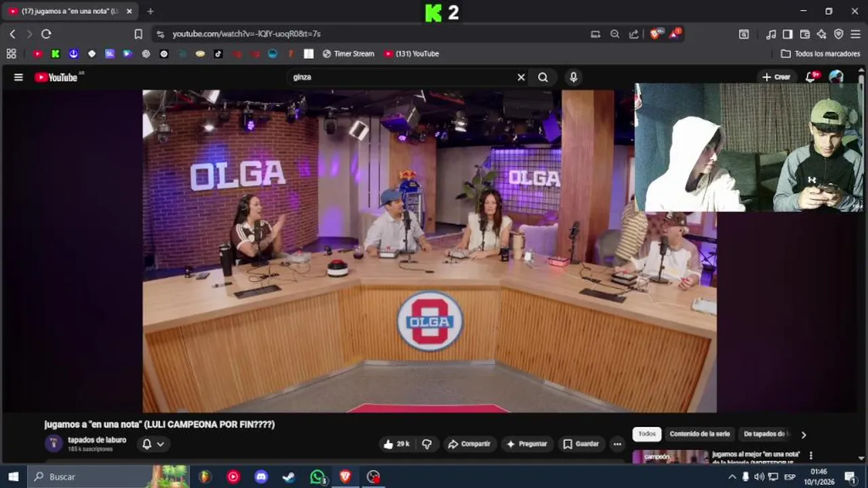Open the Todos los marcadores folder
Viewport: 868px width, 488px height.
(821, 54)
